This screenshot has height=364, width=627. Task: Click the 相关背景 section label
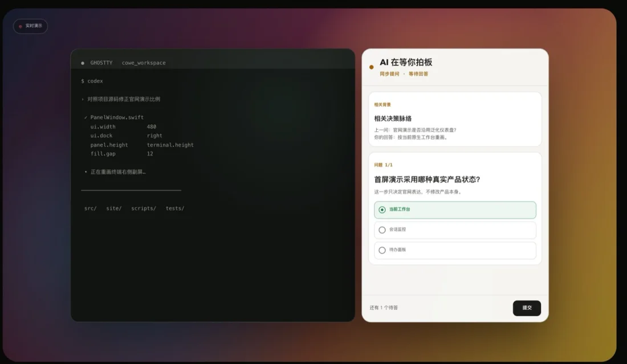point(382,105)
